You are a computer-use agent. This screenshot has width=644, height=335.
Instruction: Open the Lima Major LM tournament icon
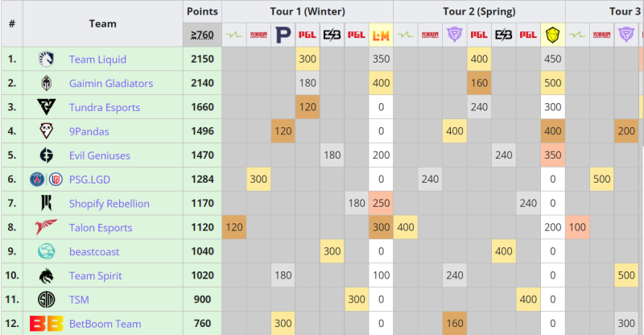(381, 35)
